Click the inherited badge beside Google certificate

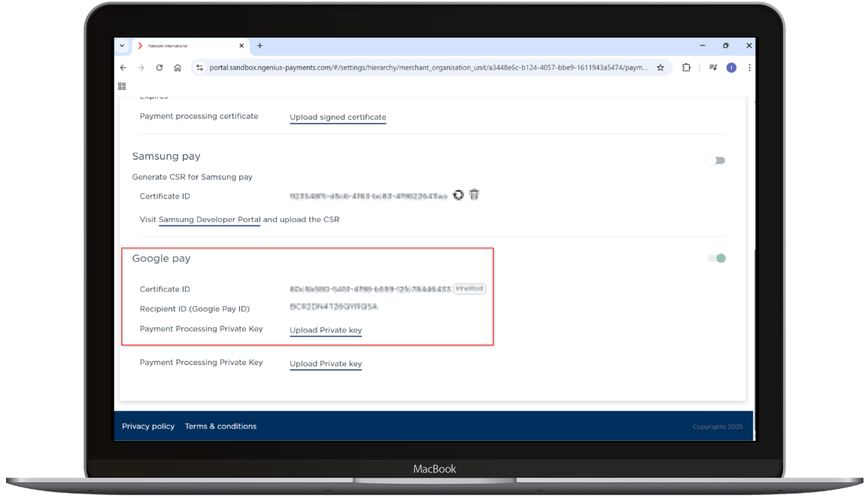pyautogui.click(x=469, y=289)
